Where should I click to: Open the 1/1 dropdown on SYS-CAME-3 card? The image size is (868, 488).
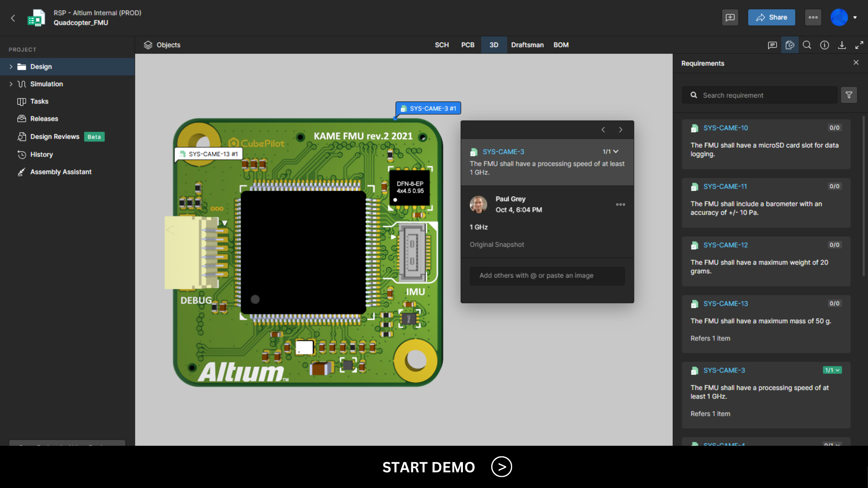[x=832, y=370]
